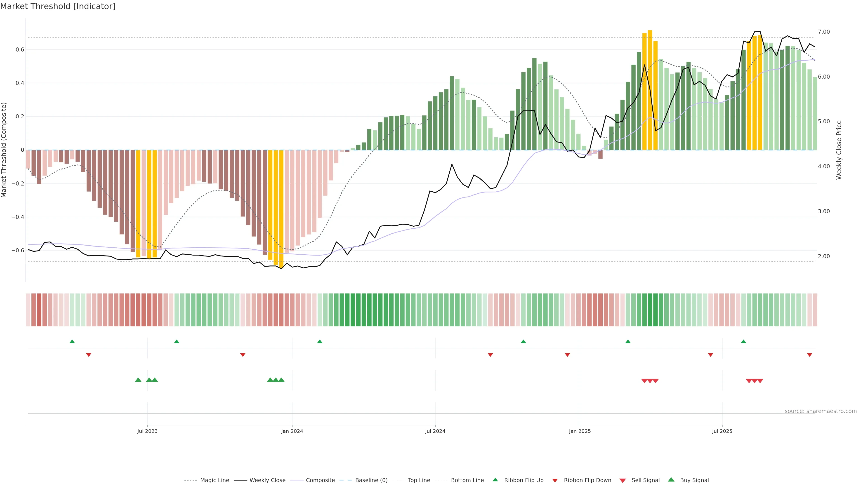Toggle the Top Line legend entry
This screenshot has width=868, height=488.
(419, 480)
